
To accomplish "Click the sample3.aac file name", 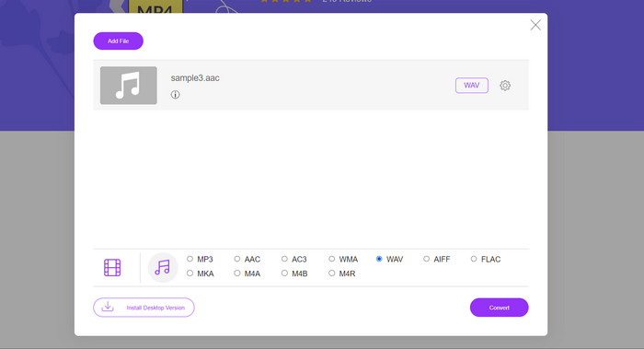I will [195, 78].
